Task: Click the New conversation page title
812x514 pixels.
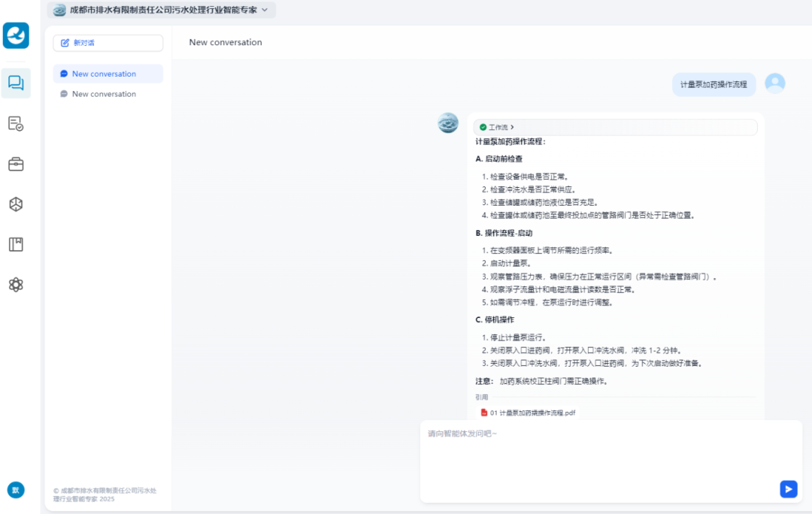Action: click(226, 42)
